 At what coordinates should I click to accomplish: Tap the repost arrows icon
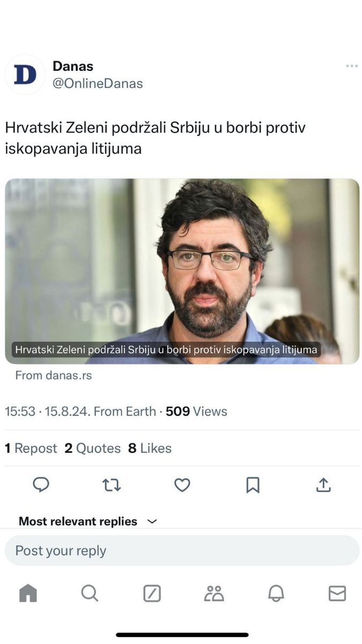coord(111,485)
